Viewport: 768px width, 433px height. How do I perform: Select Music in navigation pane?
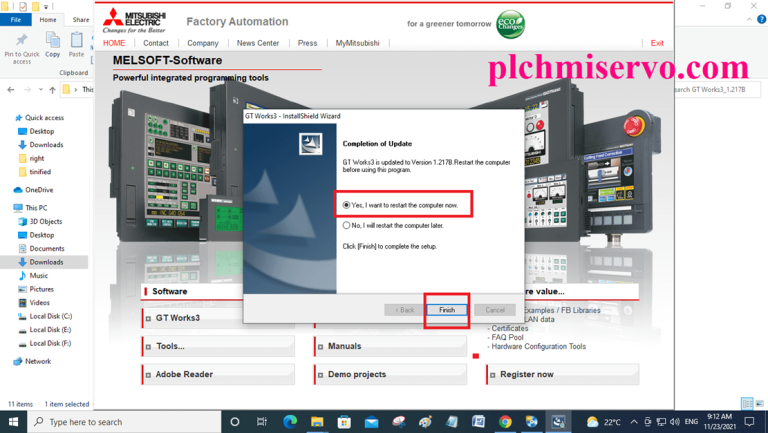pyautogui.click(x=33, y=275)
